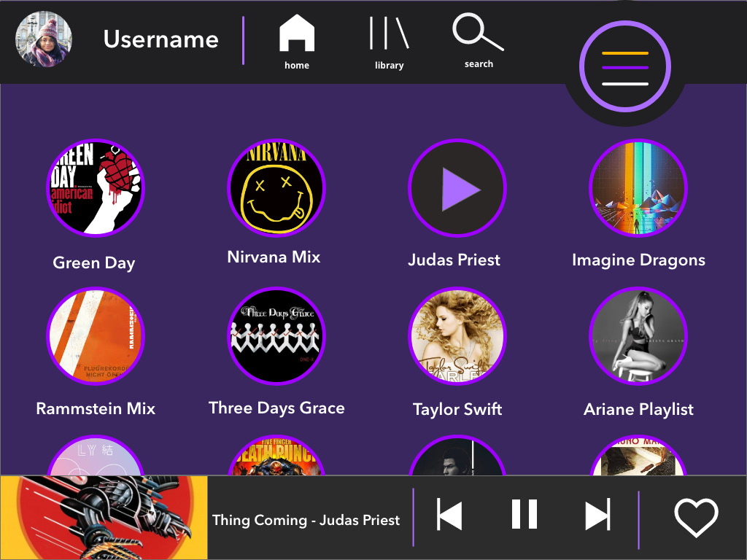
Task: Select the 'Nirvana Mix' title text
Action: pos(274,257)
